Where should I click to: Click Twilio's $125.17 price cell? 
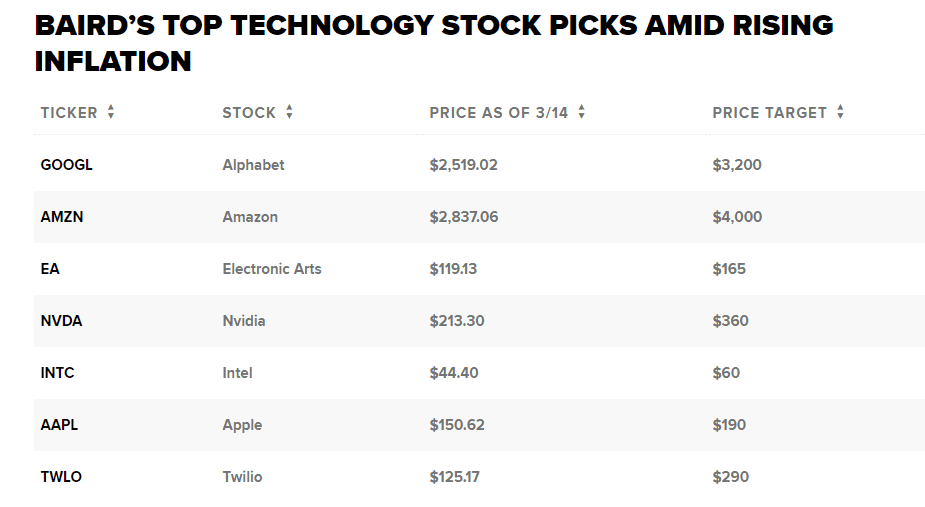point(454,477)
